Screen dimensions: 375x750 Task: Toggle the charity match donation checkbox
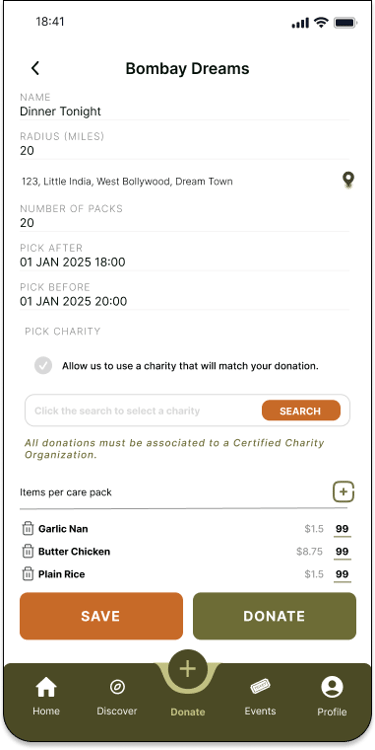pyautogui.click(x=43, y=366)
